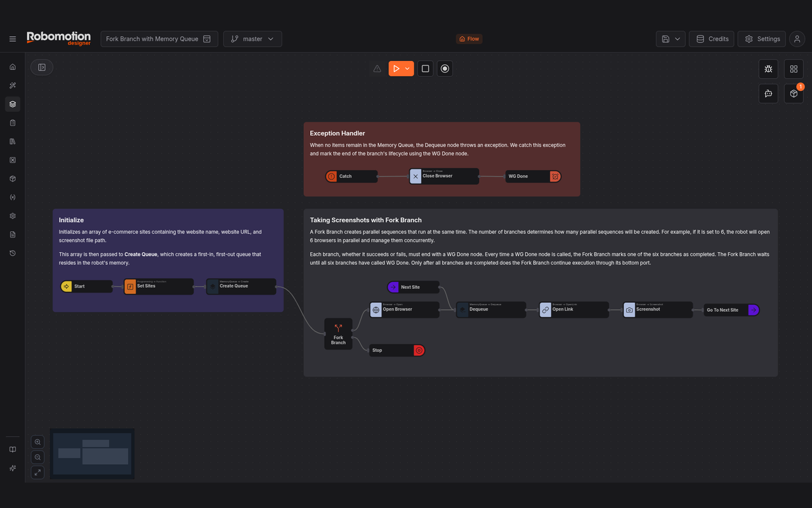Open the history icon in the sidebar

(13, 253)
